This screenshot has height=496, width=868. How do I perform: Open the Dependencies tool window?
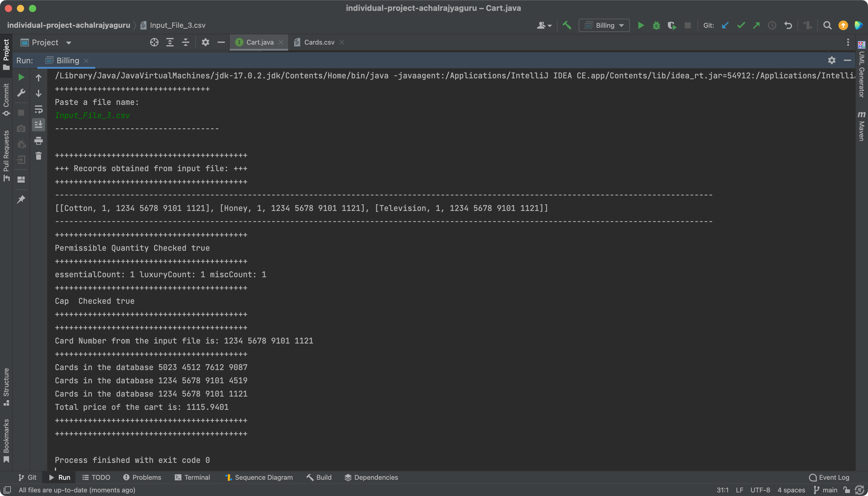(x=371, y=477)
